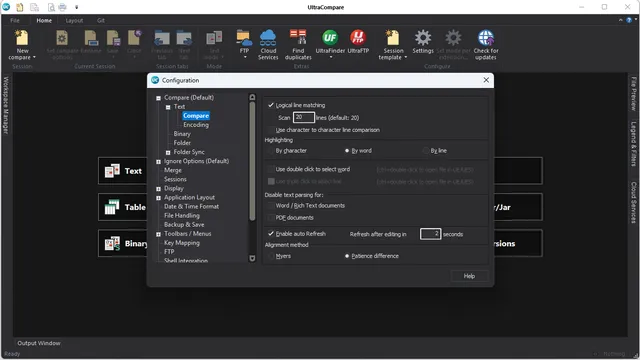Click the print quick-access icon
The image size is (640, 360).
point(62,7)
